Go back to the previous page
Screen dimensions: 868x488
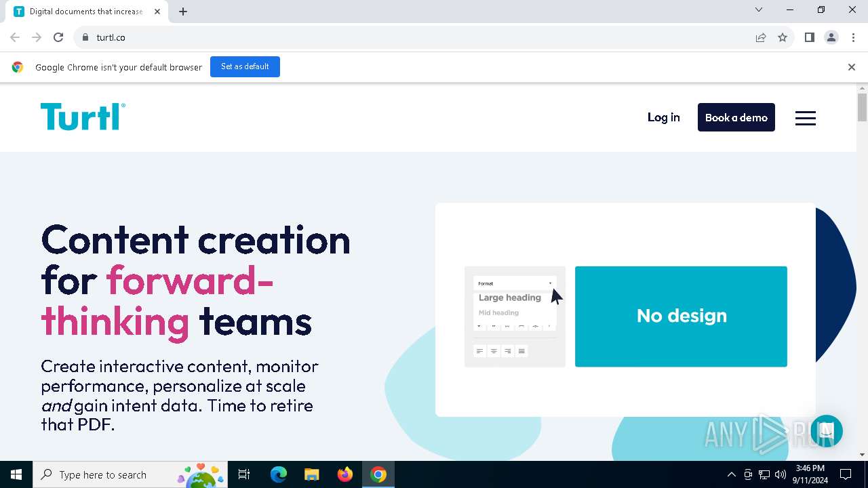click(x=15, y=37)
